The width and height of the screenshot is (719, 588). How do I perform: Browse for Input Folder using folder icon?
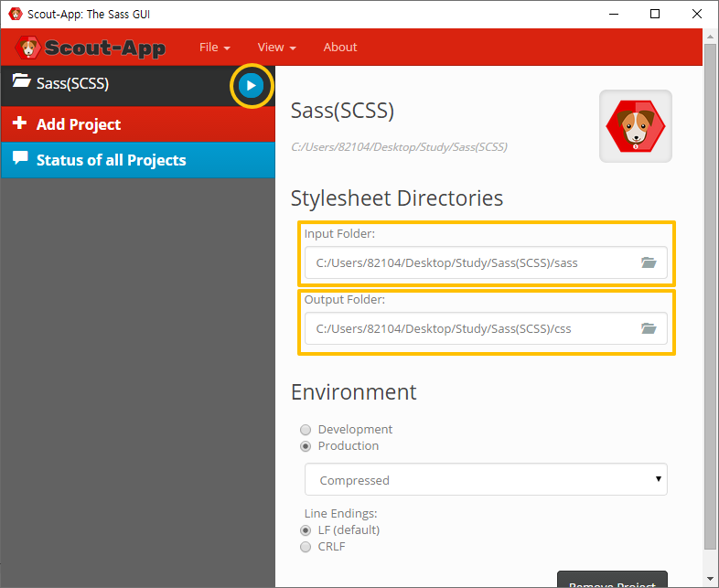point(649,262)
